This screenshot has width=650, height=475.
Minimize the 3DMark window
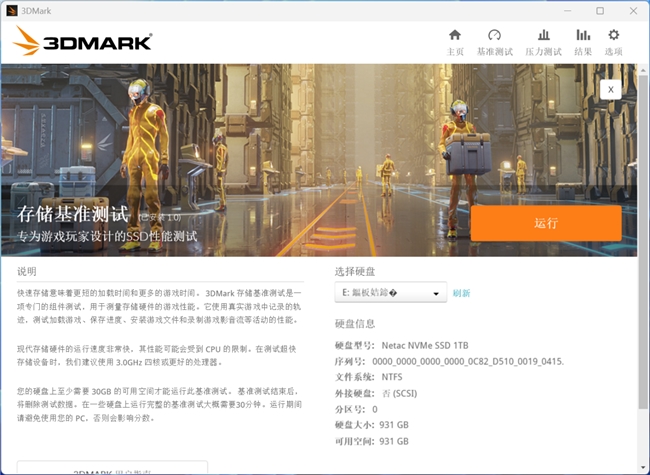pos(568,11)
